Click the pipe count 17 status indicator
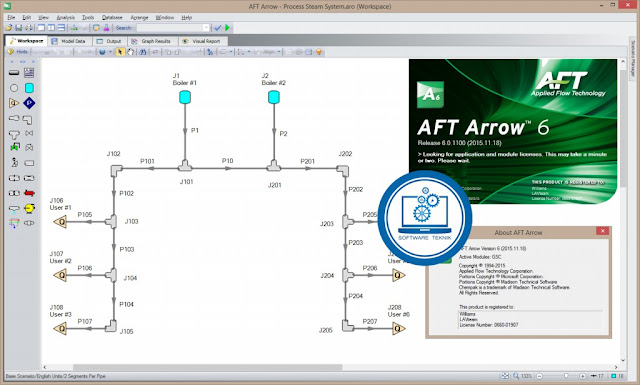This screenshot has width=640, height=385. coord(597,376)
